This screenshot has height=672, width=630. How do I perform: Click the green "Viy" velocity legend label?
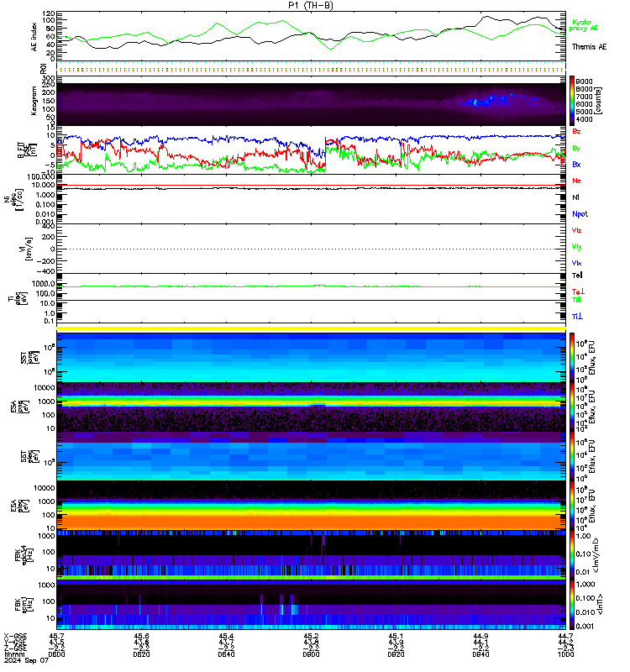(x=576, y=247)
